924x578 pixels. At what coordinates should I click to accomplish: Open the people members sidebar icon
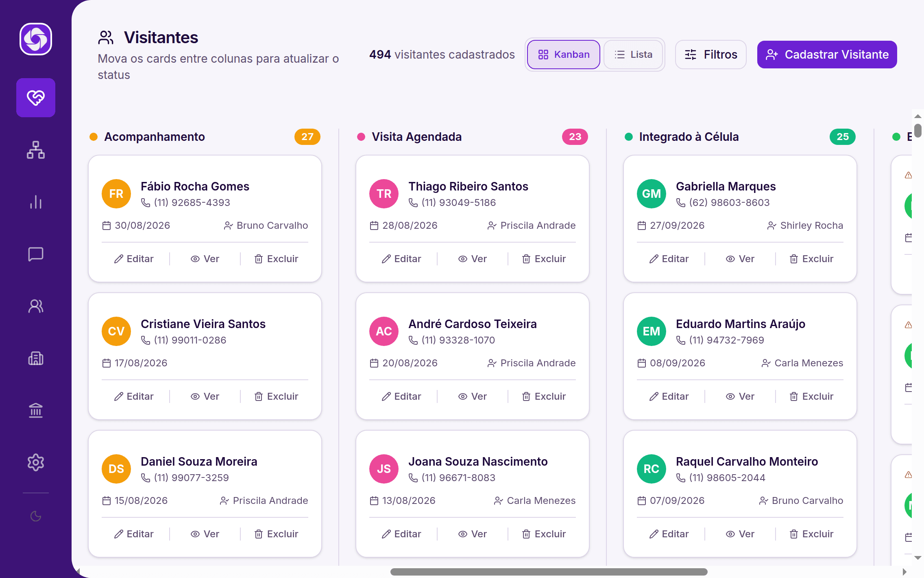coord(36,306)
